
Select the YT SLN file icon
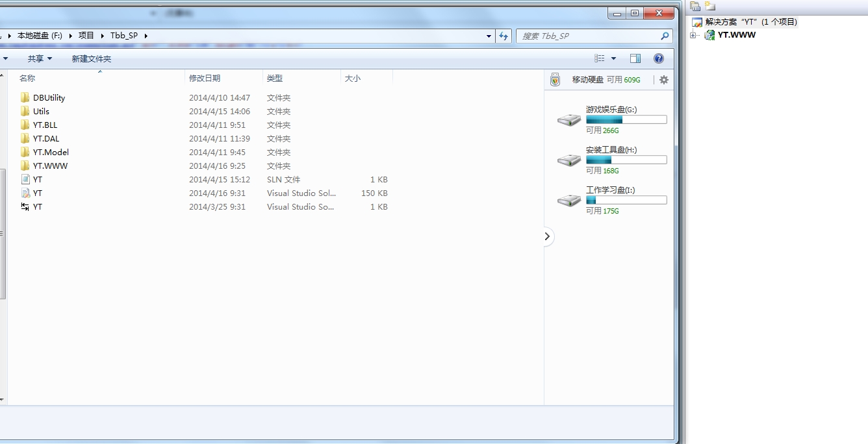coord(25,179)
